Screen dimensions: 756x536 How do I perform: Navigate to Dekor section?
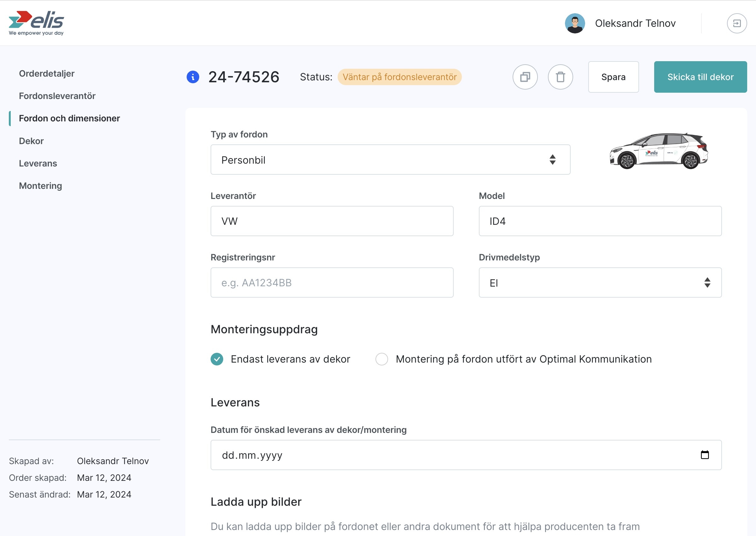(x=31, y=141)
